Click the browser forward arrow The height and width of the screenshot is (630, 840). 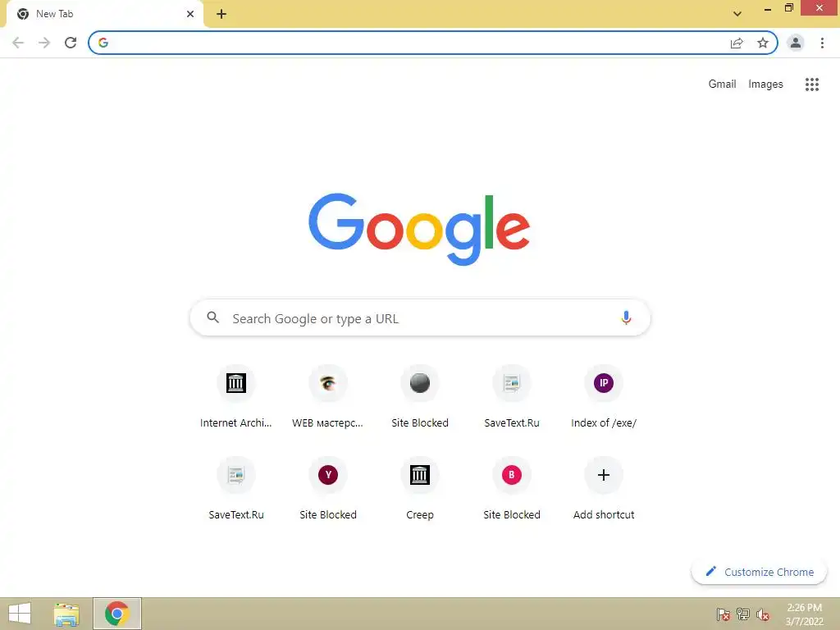point(44,43)
